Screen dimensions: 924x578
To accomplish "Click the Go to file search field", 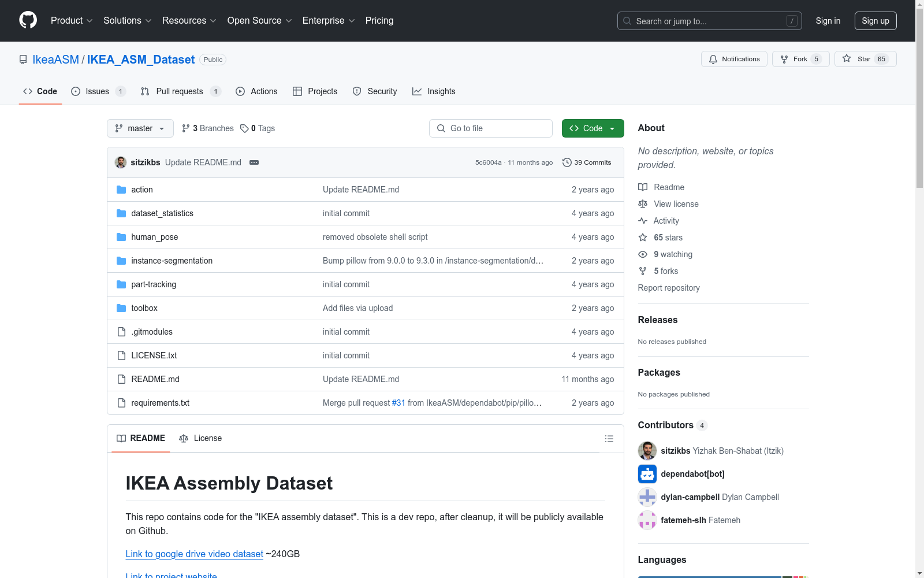I will point(491,128).
